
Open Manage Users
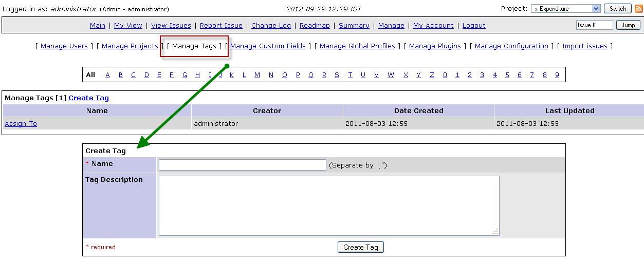coord(64,46)
